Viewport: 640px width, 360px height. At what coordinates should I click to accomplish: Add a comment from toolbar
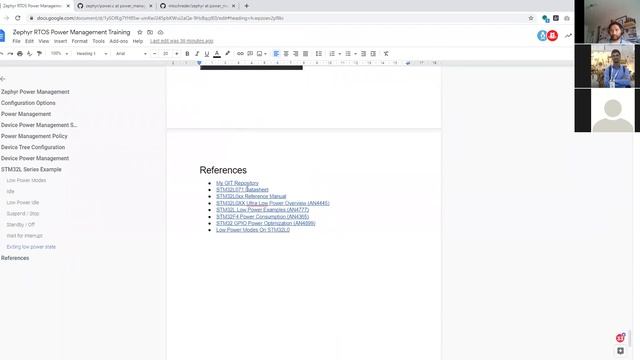pyautogui.click(x=250, y=53)
